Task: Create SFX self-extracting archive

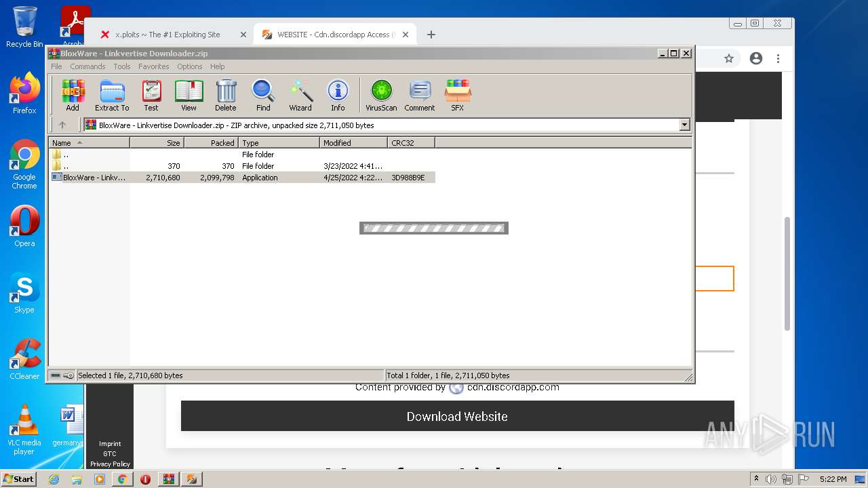Action: 458,95
